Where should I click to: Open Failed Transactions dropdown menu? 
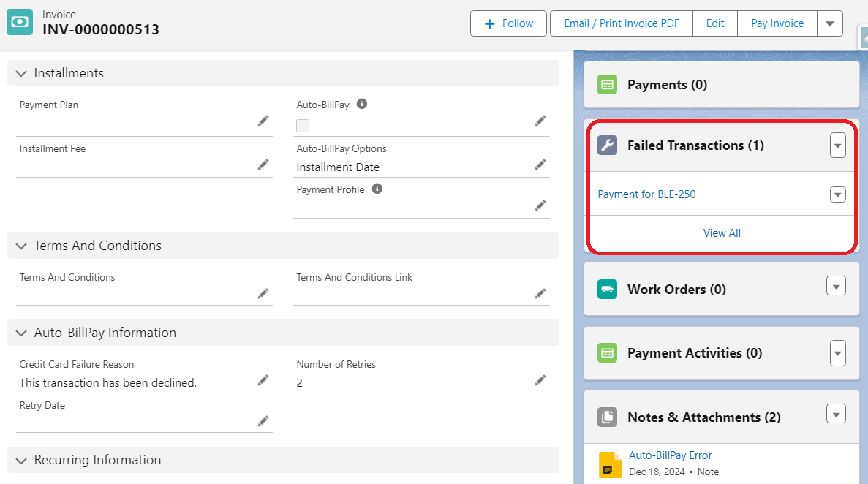(837, 145)
